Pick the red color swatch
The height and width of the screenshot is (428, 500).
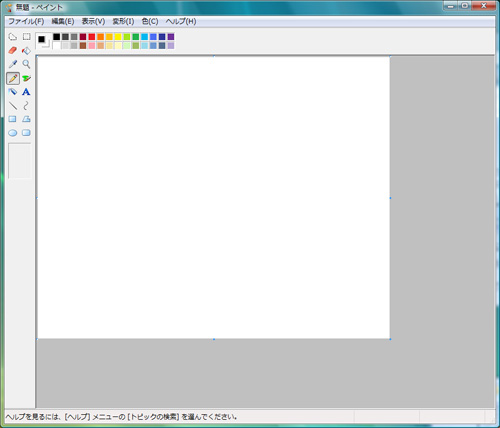coord(92,37)
